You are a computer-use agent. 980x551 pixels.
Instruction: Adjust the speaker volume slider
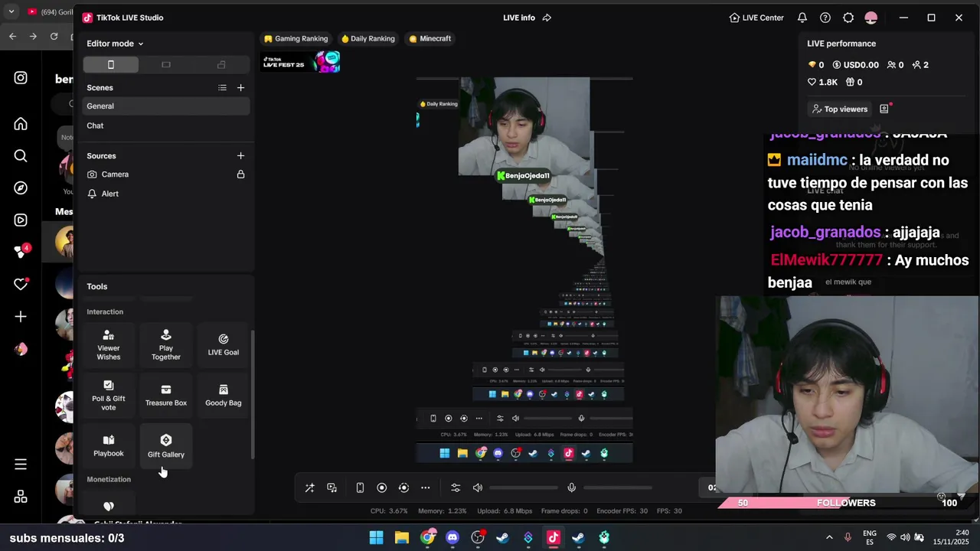524,487
